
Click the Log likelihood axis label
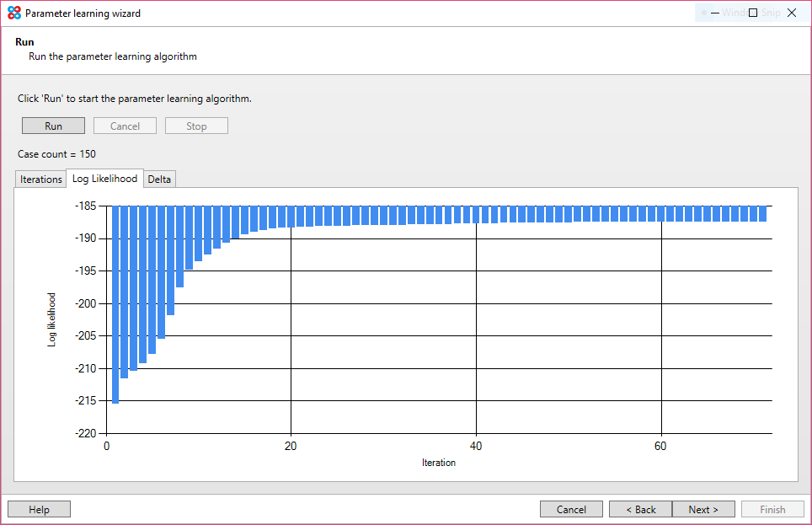[x=51, y=319]
